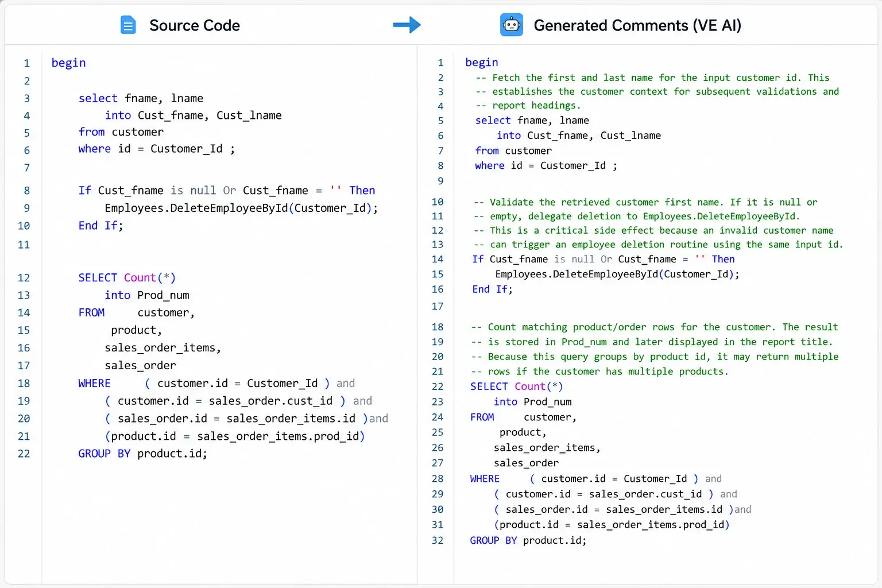
Task: Click 'sales_order.id = sales_order_items.id' in Source Code panel
Action: pyautogui.click(x=237, y=419)
